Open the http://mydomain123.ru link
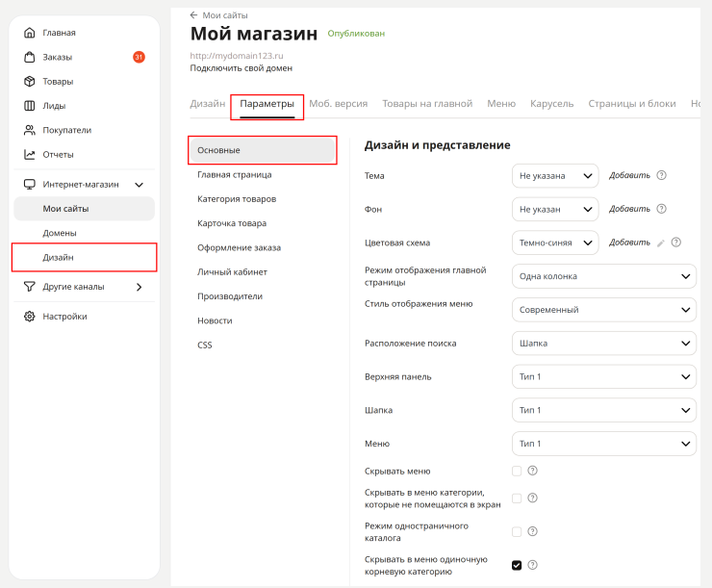 click(237, 56)
